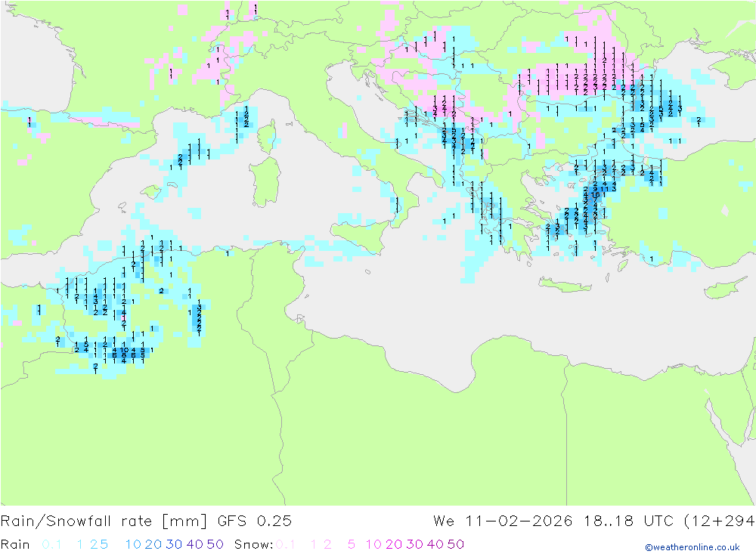
Task: Select snow legend value 10
Action: tap(373, 544)
